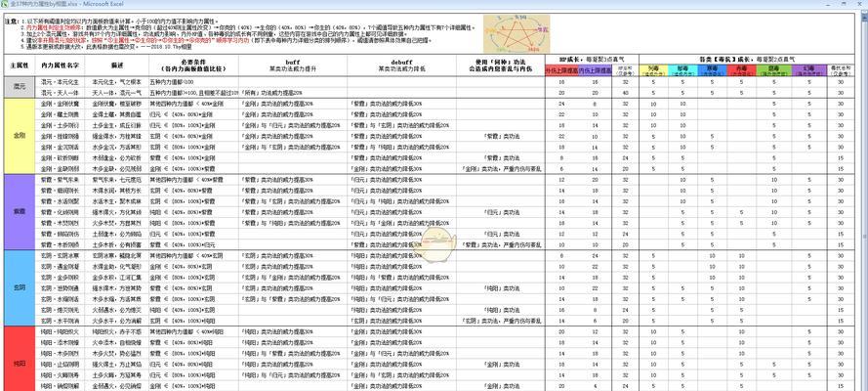
Task: Select the yellow 金刚 merged main attribute cell
Action: pos(20,136)
